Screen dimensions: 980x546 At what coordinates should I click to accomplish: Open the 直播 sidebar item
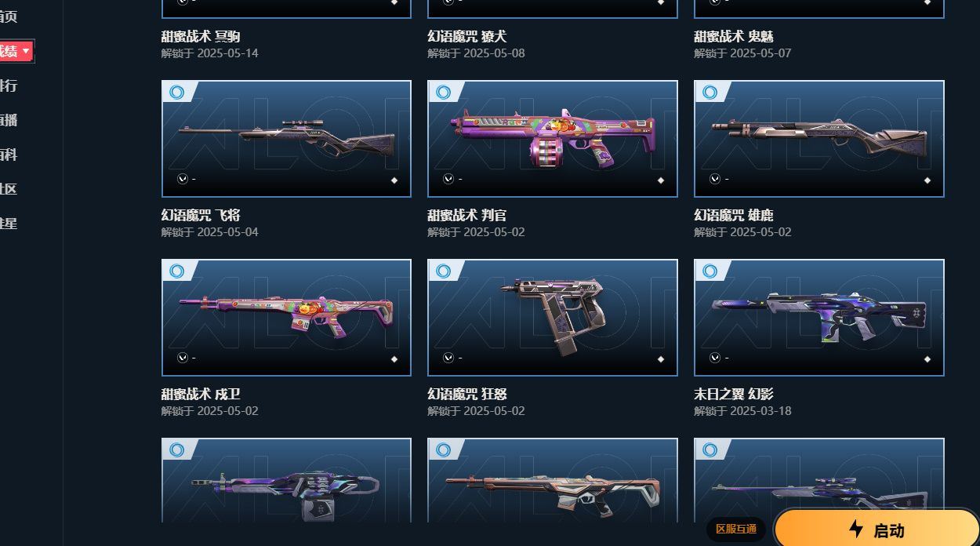9,120
